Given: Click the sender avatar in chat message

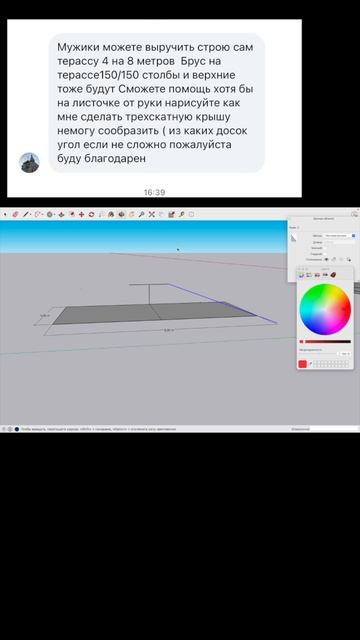Looking at the screenshot, I should coord(29,162).
